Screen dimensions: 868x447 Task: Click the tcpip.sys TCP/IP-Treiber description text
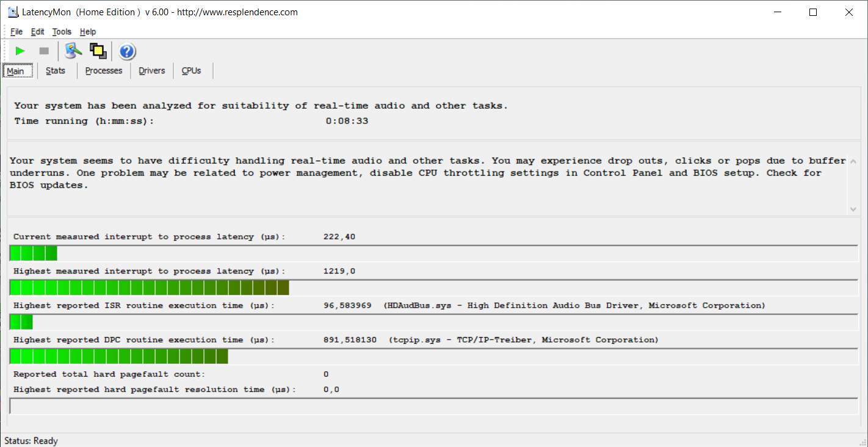(524, 340)
